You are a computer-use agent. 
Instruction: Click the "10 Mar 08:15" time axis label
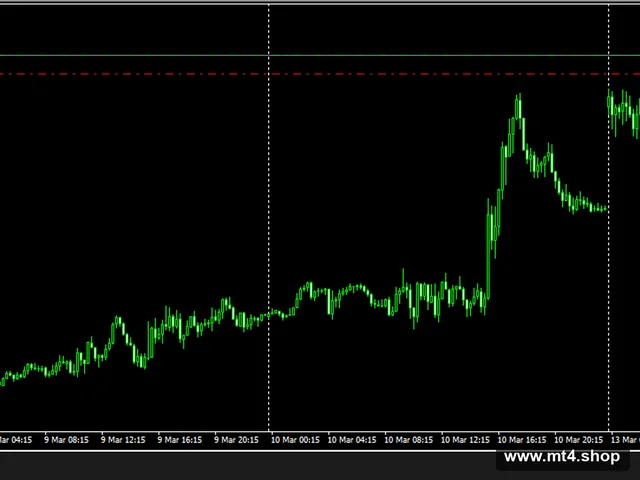pos(409,440)
